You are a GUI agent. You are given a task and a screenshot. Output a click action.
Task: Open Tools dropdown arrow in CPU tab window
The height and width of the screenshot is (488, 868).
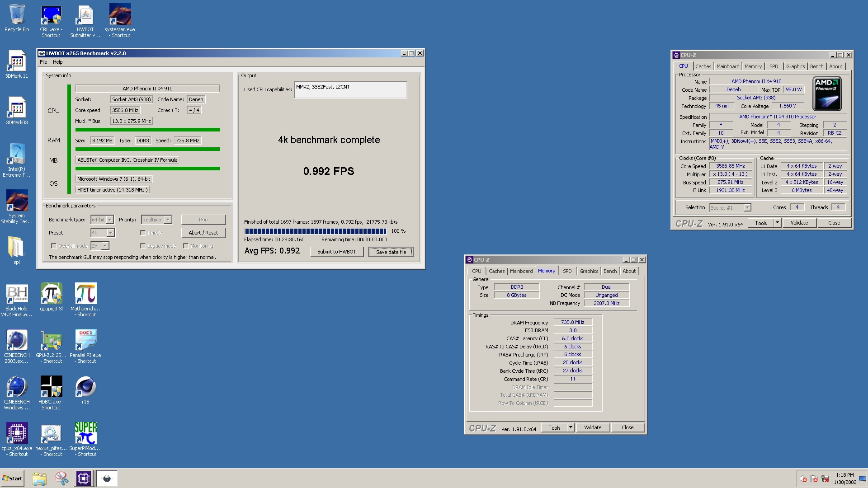(777, 223)
